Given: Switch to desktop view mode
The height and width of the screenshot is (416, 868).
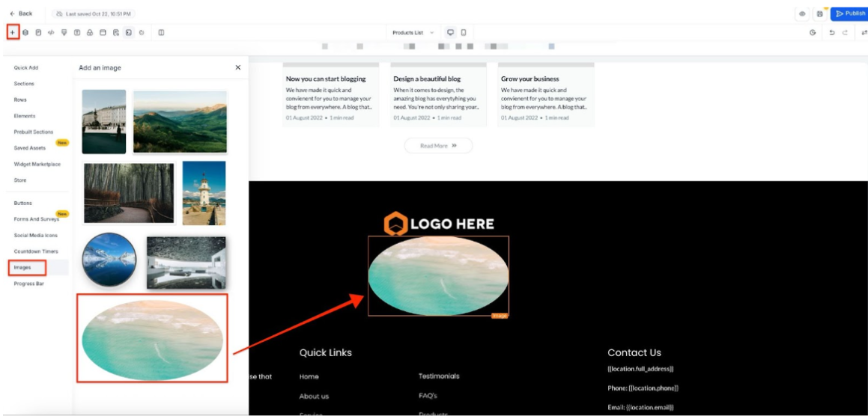Looking at the screenshot, I should 450,32.
